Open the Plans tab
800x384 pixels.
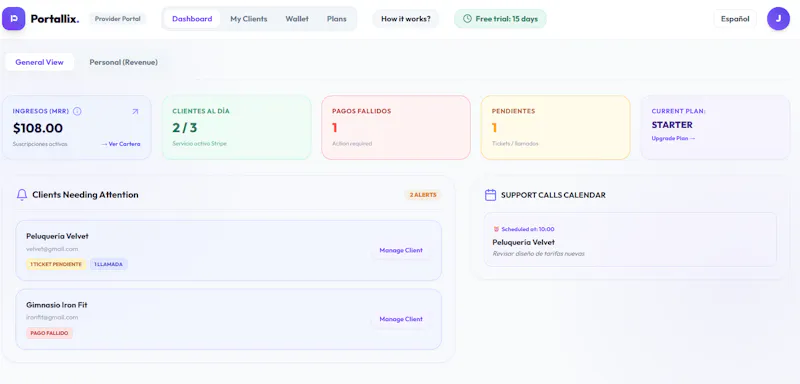pos(337,19)
